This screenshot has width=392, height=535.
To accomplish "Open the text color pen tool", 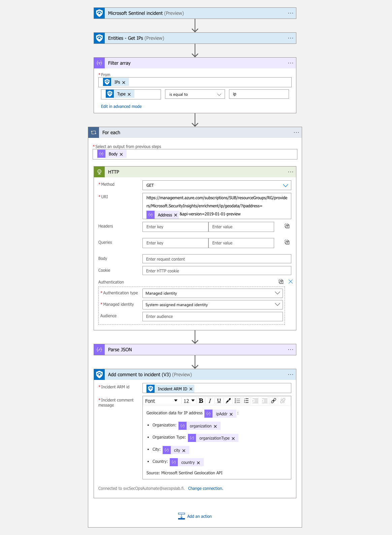I will click(228, 401).
